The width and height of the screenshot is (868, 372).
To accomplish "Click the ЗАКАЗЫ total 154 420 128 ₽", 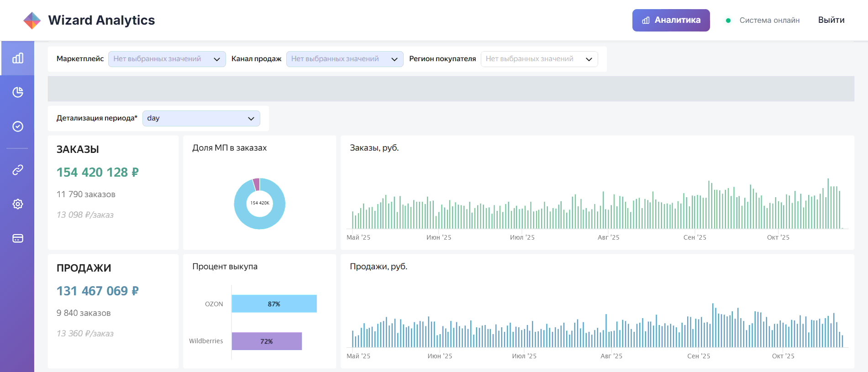I will click(x=97, y=172).
